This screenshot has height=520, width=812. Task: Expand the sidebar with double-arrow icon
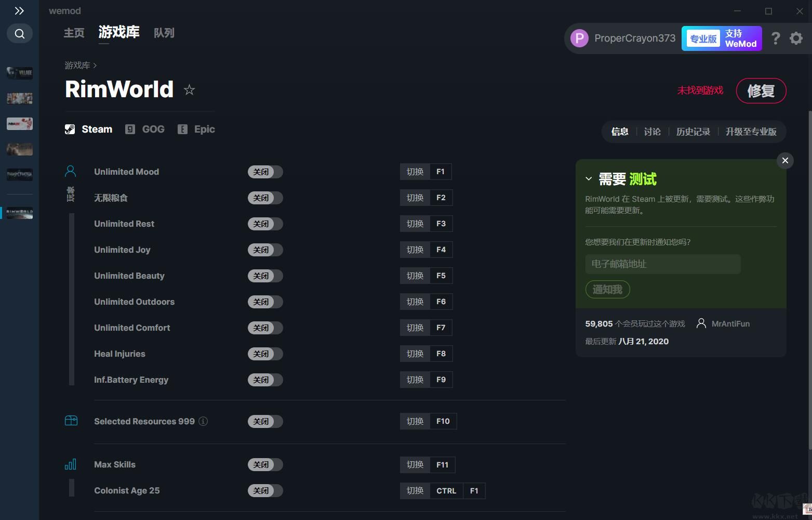(19, 11)
